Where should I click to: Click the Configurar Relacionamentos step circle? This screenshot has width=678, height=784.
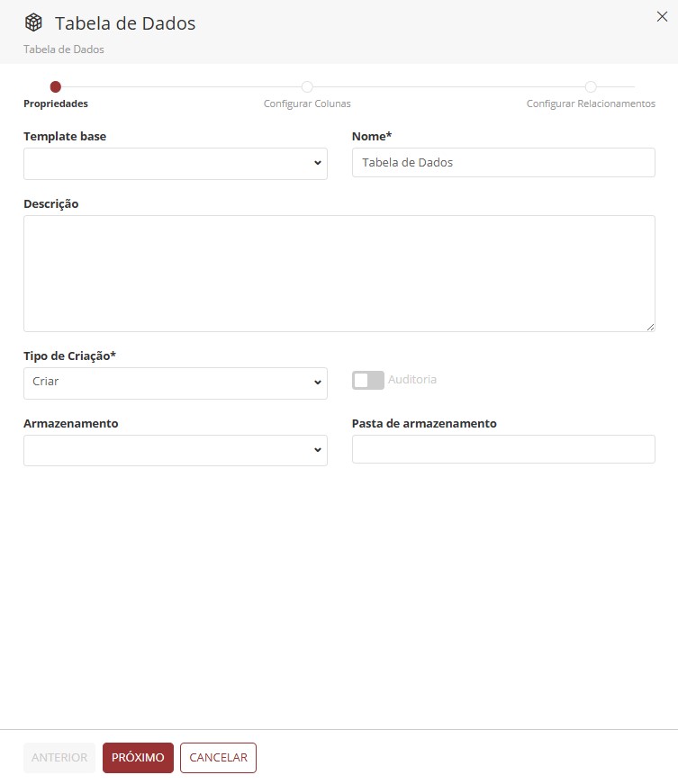pyautogui.click(x=591, y=87)
